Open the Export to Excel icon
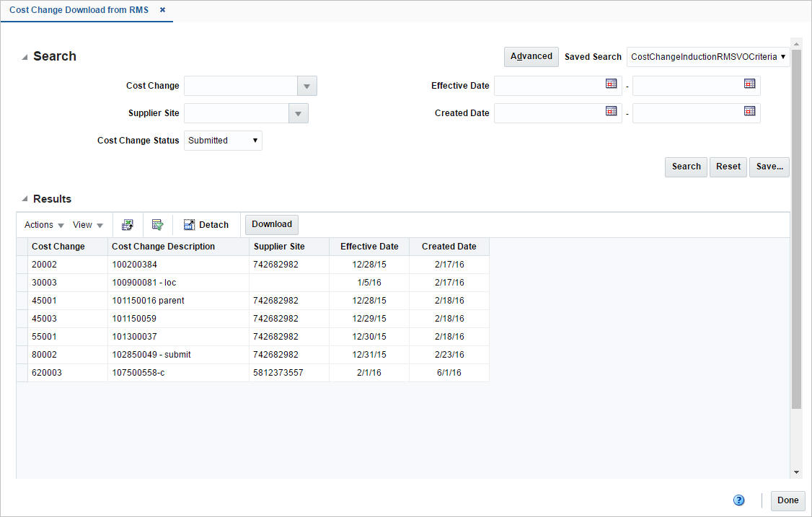Image resolution: width=812 pixels, height=517 pixels. click(x=128, y=224)
